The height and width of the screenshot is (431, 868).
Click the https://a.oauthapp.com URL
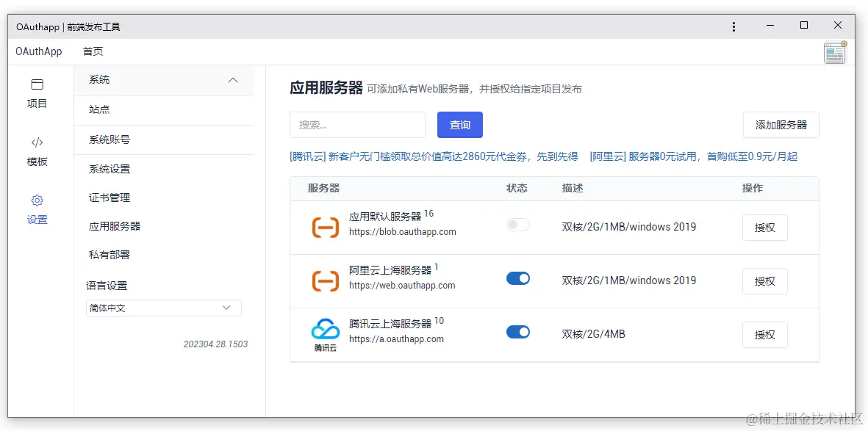coord(396,339)
